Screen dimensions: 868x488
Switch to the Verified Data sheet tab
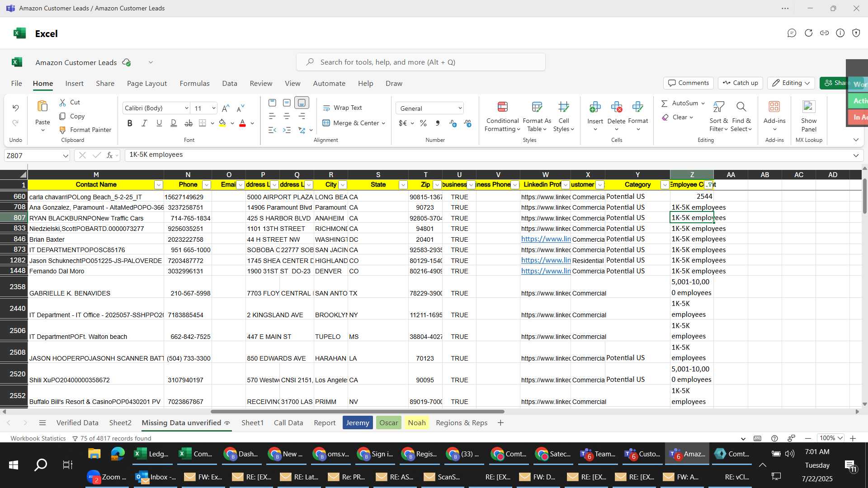coord(77,423)
